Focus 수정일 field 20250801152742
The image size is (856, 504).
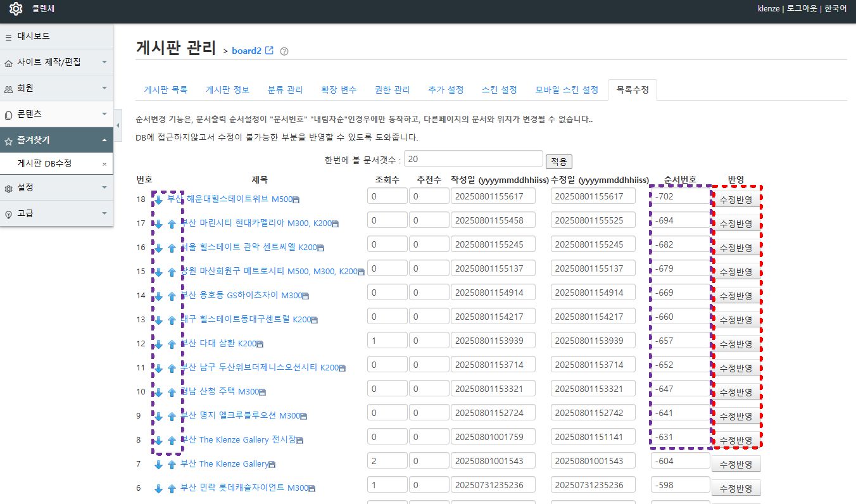(x=593, y=413)
